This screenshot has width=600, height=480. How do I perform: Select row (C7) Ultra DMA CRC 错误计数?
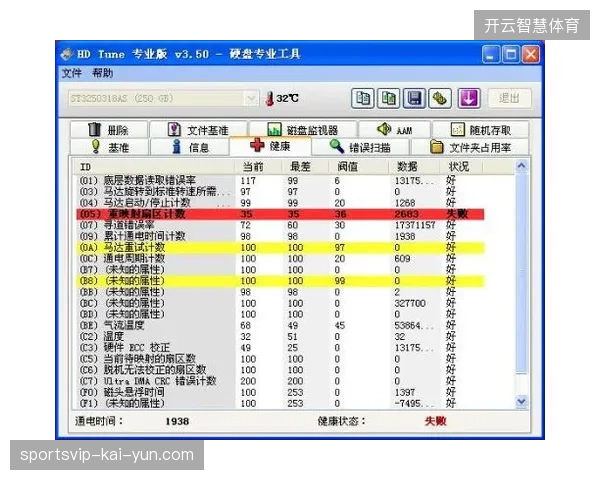(x=280, y=381)
